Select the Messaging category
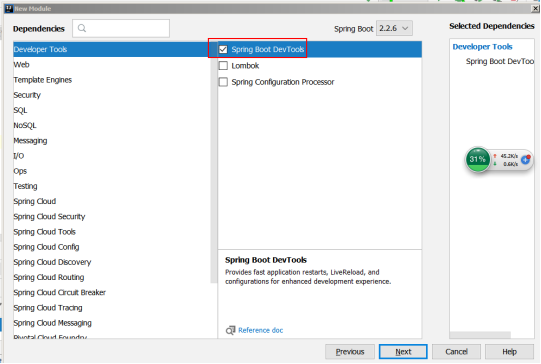The image size is (541, 364). pyautogui.click(x=111, y=140)
